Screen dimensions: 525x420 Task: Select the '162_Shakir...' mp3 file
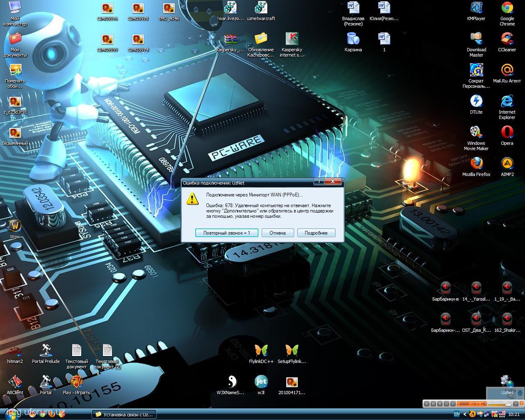[507, 323]
